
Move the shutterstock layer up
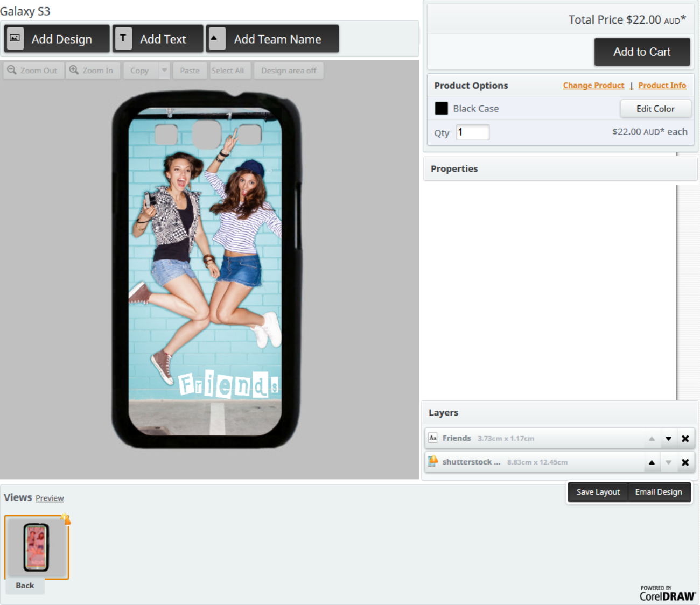[652, 462]
